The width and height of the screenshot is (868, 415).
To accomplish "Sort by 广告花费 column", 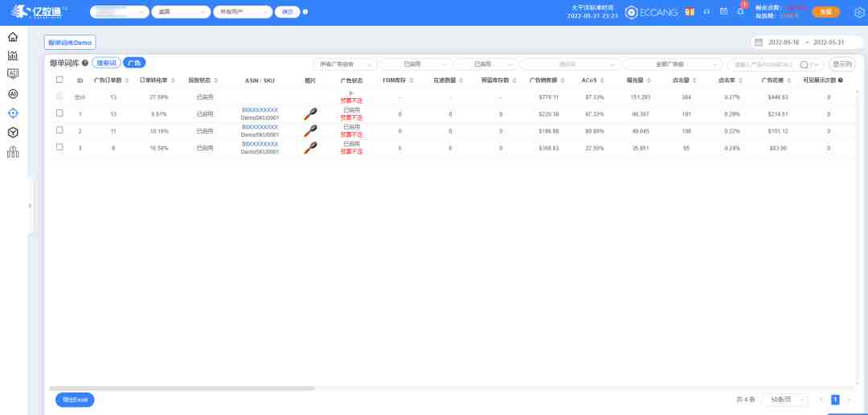I will (x=789, y=80).
